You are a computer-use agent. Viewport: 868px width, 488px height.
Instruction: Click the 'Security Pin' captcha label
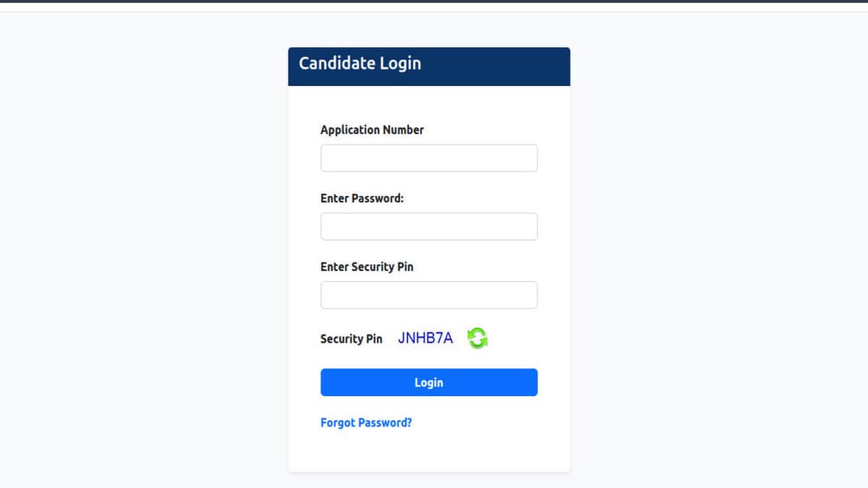351,338
